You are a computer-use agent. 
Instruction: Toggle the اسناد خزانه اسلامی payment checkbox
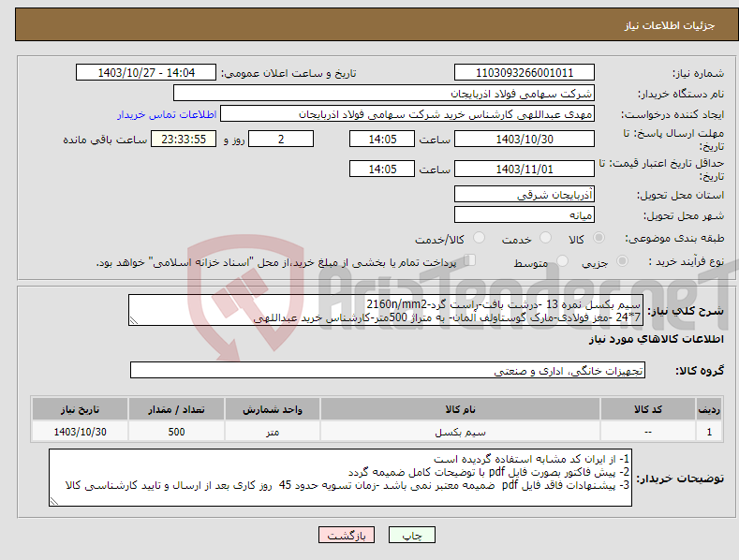point(470,259)
